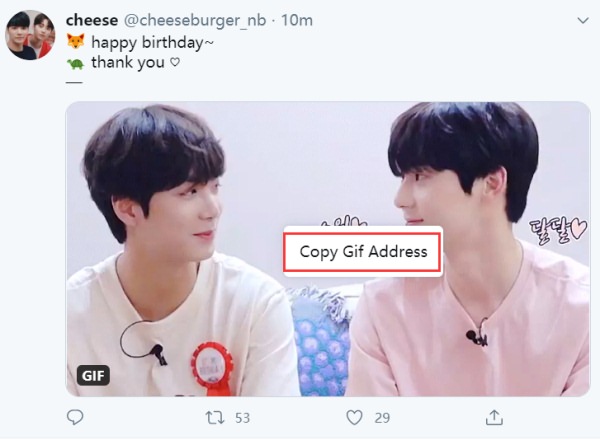This screenshot has width=600, height=440.
Task: Open cheese's profile avatar picture
Action: [x=30, y=35]
